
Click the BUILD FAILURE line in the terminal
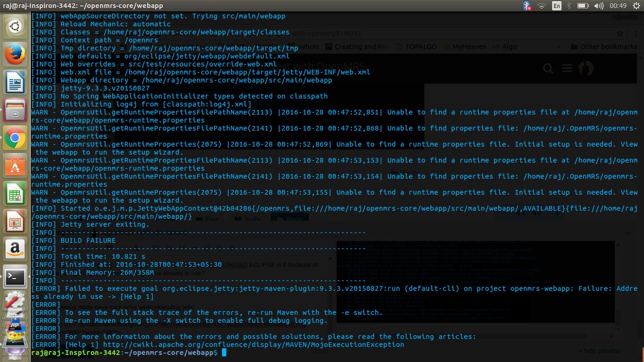73,240
